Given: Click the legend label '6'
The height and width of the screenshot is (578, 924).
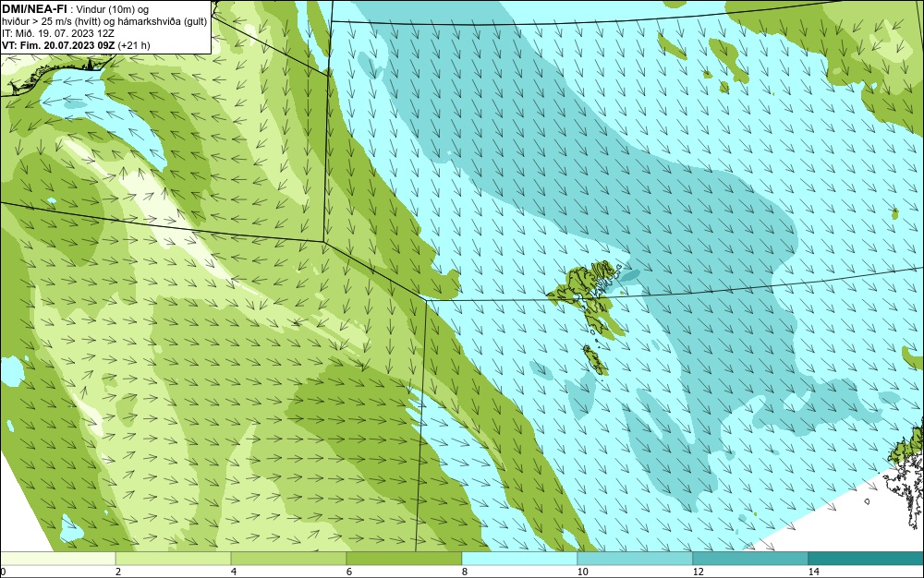Looking at the screenshot, I should point(349,572).
